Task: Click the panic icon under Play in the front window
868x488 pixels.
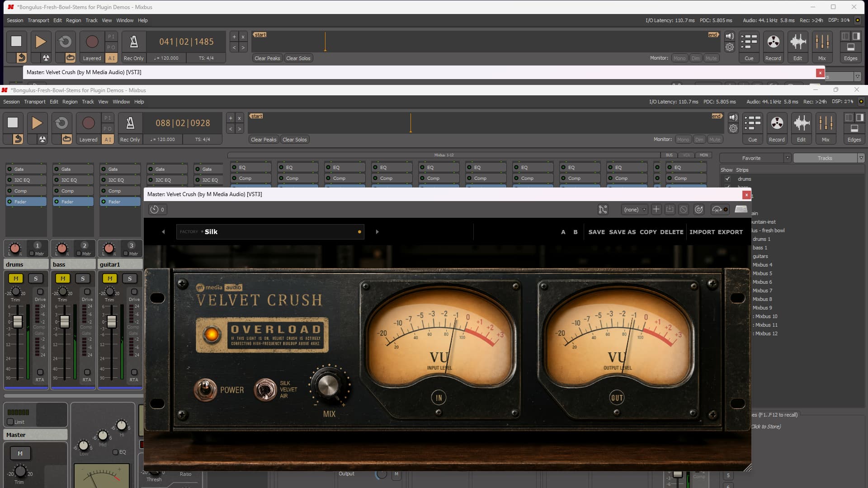Action: coord(42,139)
